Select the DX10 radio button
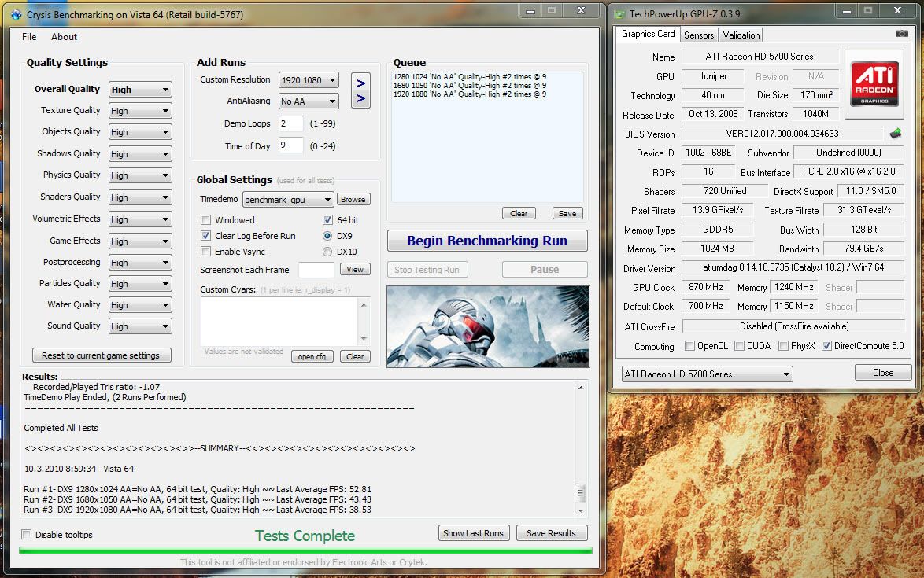Screen dimensions: 924x578 tap(327, 252)
